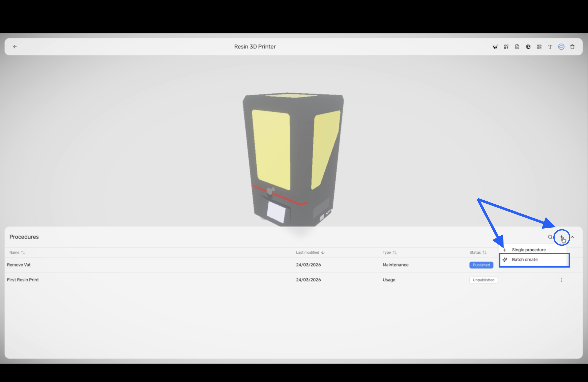Click the globe with location pin icon

click(x=528, y=47)
